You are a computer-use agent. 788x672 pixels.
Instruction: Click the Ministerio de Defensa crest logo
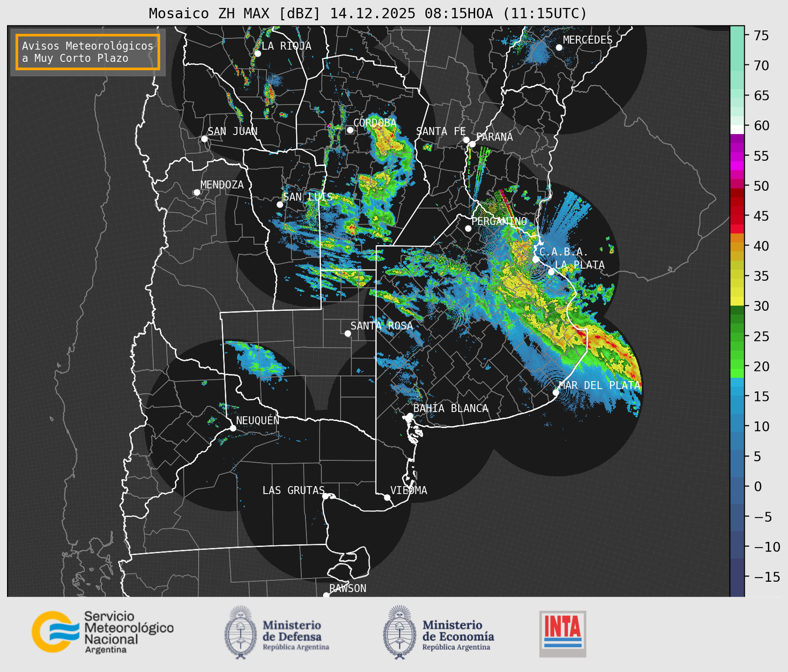(x=241, y=633)
